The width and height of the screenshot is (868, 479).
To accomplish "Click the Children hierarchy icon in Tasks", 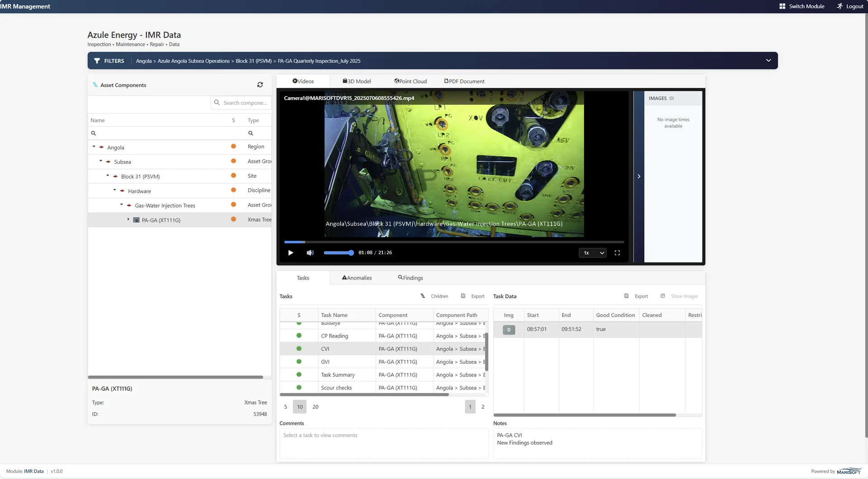I will point(423,296).
